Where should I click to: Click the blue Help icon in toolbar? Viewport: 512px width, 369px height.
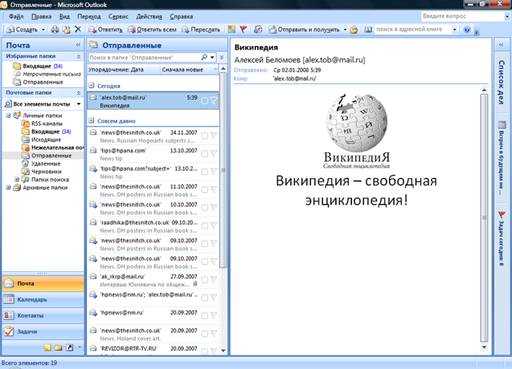pyautogui.click(x=467, y=30)
